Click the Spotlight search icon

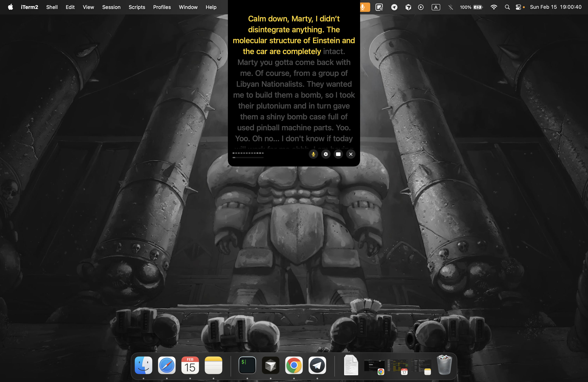coord(507,7)
